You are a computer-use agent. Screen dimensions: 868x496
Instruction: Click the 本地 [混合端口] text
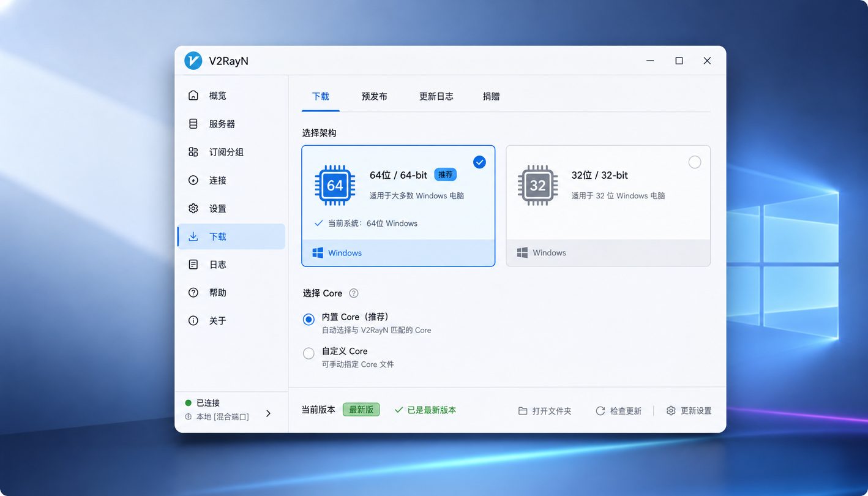[223, 416]
